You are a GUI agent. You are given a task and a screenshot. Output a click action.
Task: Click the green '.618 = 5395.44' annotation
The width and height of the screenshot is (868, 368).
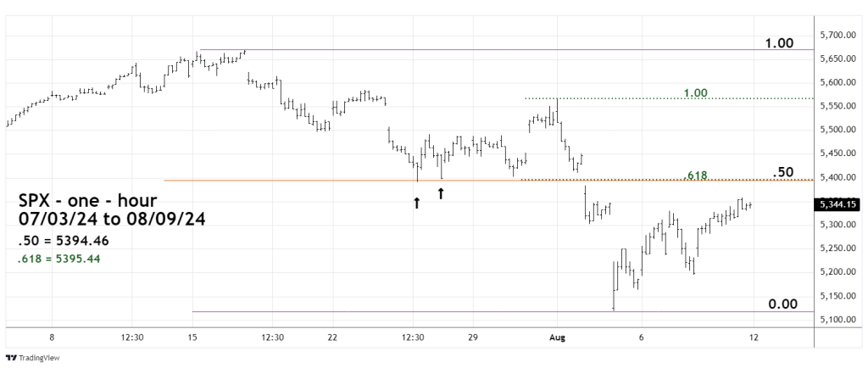[x=58, y=259]
